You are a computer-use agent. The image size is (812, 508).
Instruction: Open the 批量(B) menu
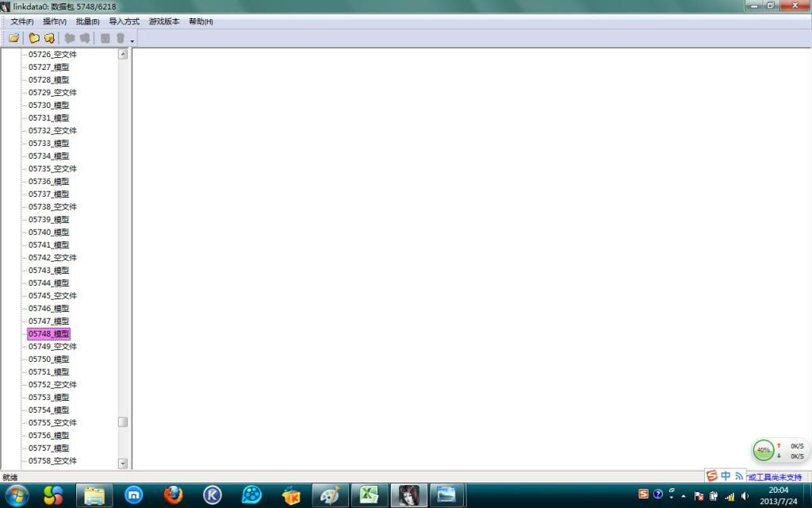pos(87,21)
